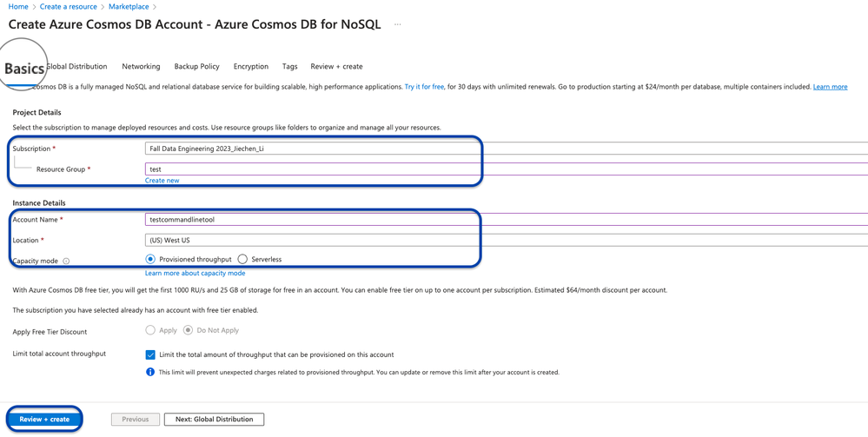Select Apply free tier discount radio
This screenshot has width=868, height=437.
[x=150, y=330]
